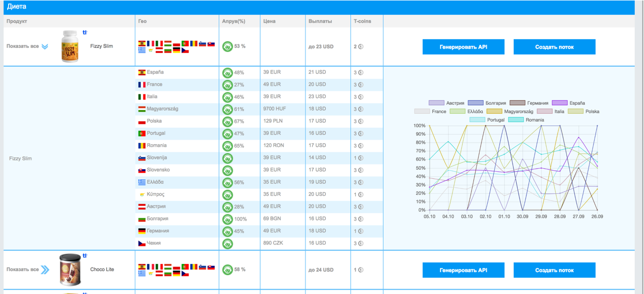Click the Ελλάδα flag icon
Viewport: 644px width, 294px height.
[x=142, y=182]
